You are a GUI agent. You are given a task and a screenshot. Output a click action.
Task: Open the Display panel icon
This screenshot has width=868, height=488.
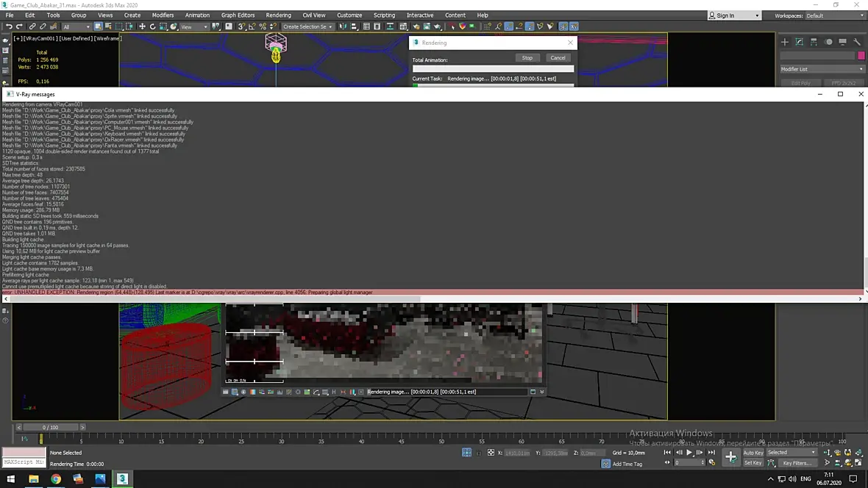[842, 42]
